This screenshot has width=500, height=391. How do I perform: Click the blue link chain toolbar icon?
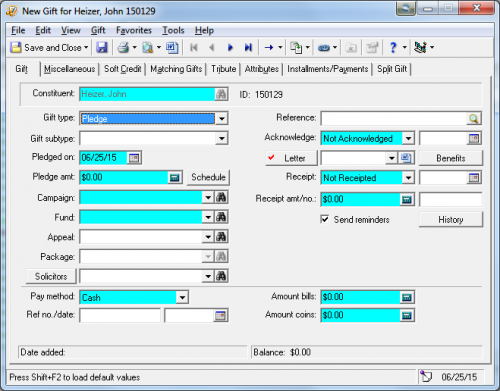coord(324,48)
